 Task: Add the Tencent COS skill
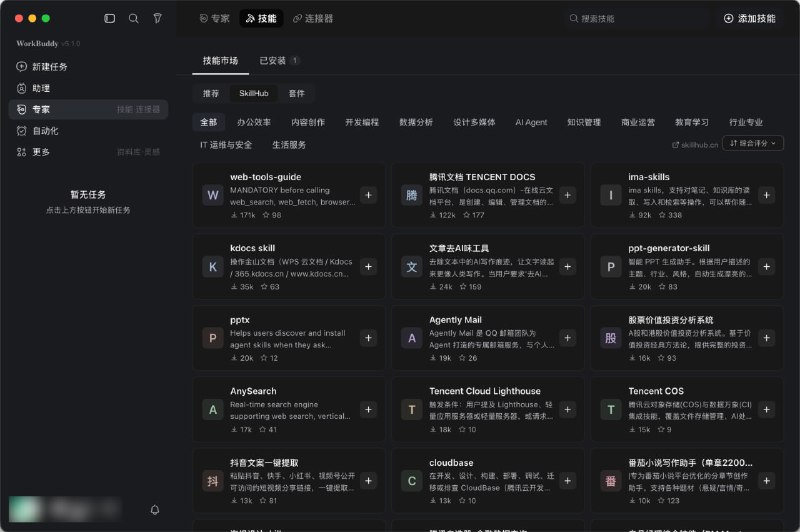click(x=766, y=410)
